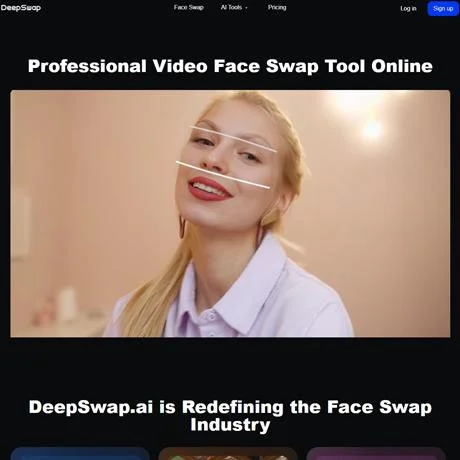Viewport: 460px width, 460px height.
Task: Go to the Pricing page
Action: click(277, 7)
